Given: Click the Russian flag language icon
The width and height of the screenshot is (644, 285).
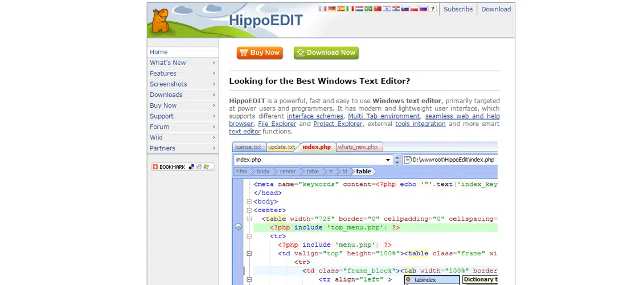Looking at the screenshot, I should pos(423,9).
